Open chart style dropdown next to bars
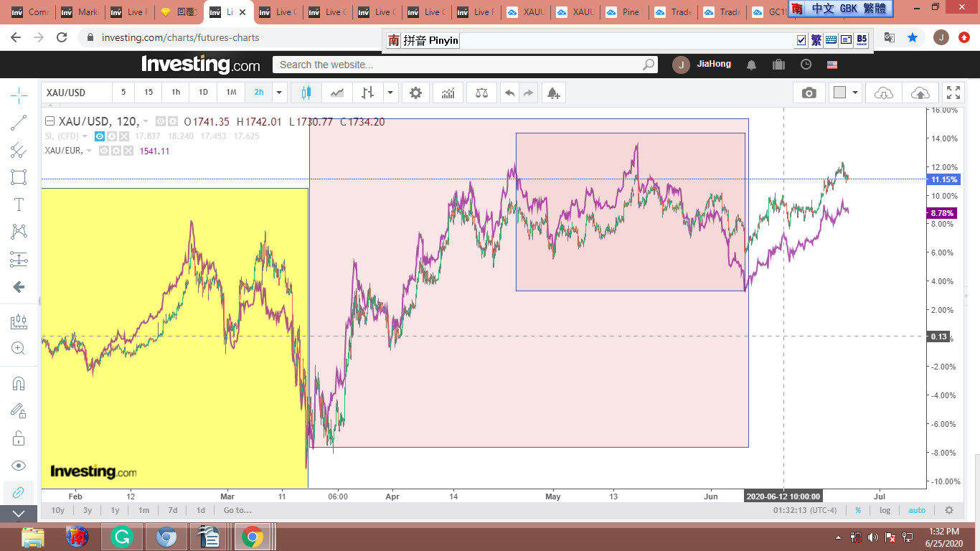980x551 pixels. pyautogui.click(x=390, y=93)
